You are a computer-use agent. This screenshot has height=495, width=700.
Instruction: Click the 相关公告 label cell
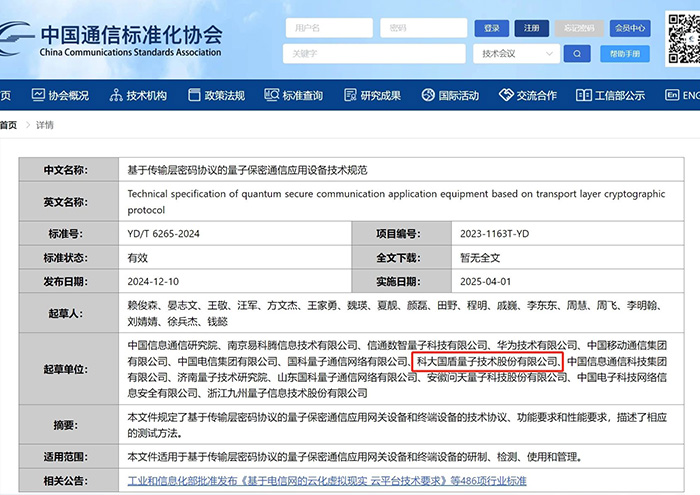pyautogui.click(x=69, y=480)
